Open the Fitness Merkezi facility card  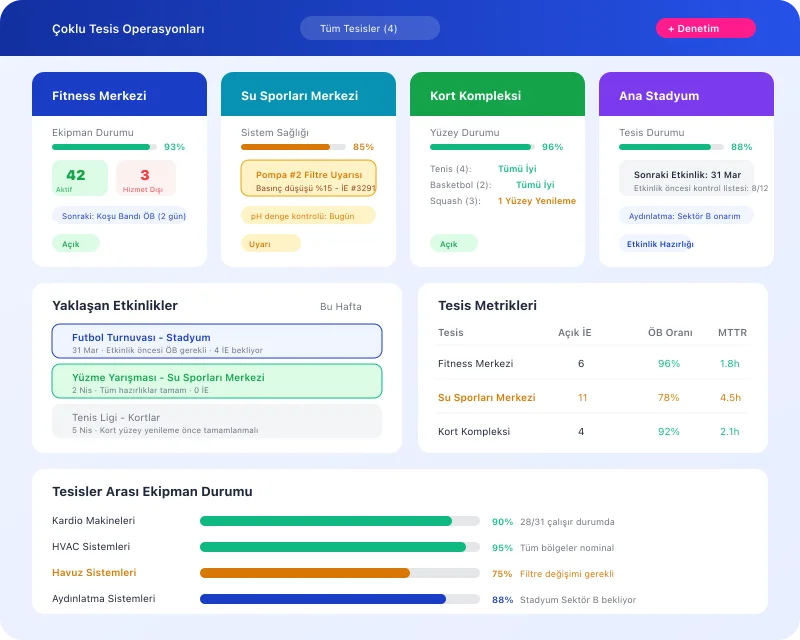point(119,95)
